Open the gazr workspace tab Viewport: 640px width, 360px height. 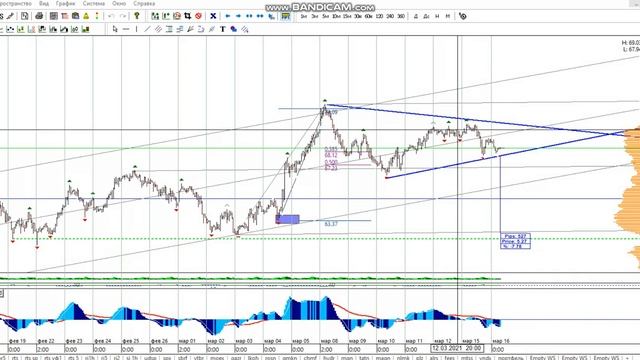tap(236, 358)
